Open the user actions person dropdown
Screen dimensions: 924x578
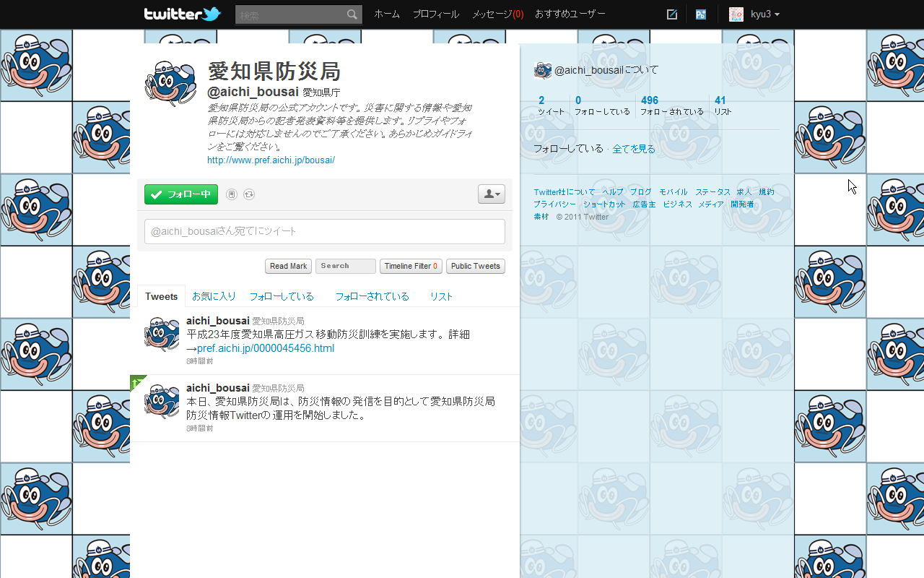492,194
